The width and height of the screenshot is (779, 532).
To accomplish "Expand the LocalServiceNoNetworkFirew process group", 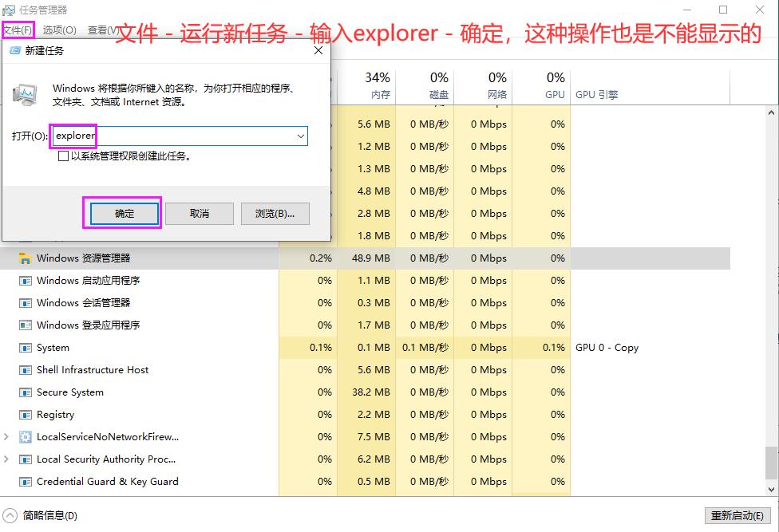I will pos(6,437).
